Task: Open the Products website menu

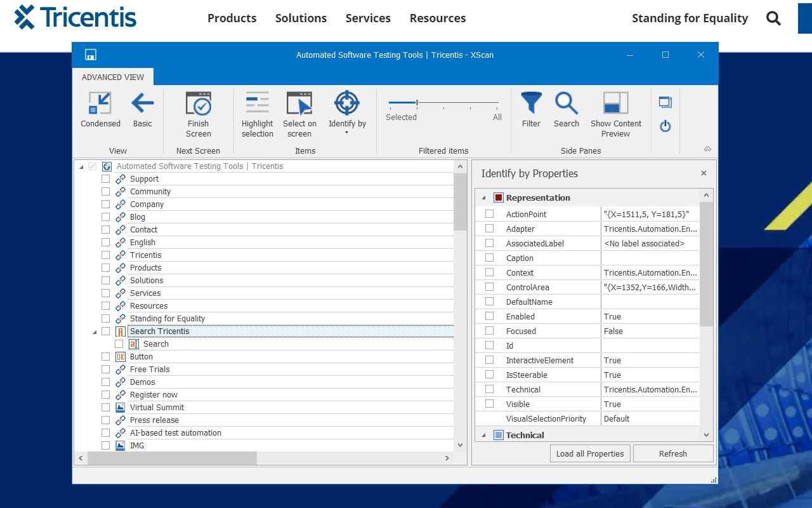Action: (232, 18)
